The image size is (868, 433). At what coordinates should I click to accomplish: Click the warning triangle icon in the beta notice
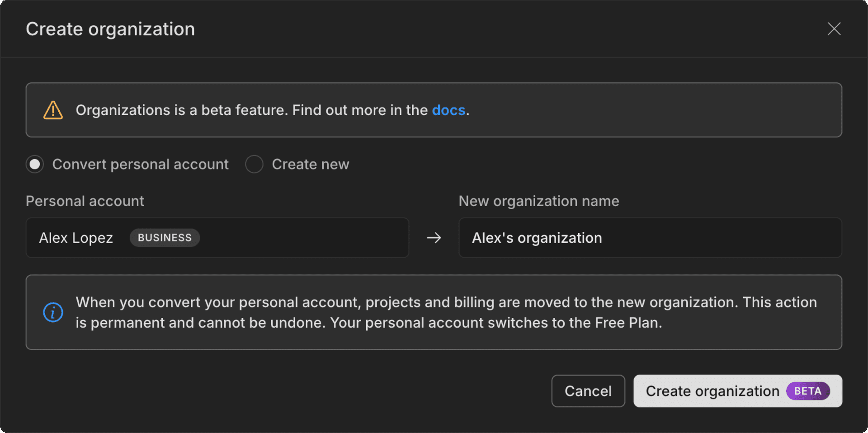click(x=52, y=110)
